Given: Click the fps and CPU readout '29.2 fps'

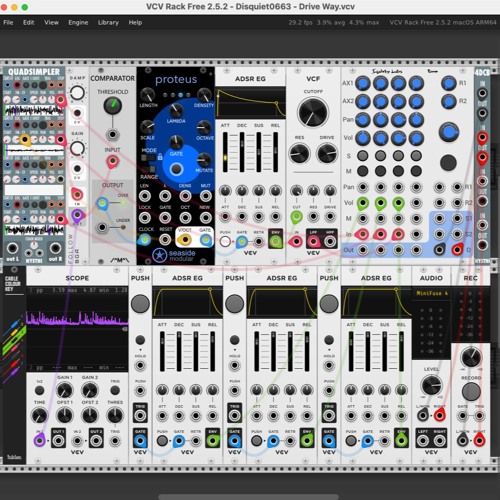Looking at the screenshot, I should pyautogui.click(x=300, y=23).
